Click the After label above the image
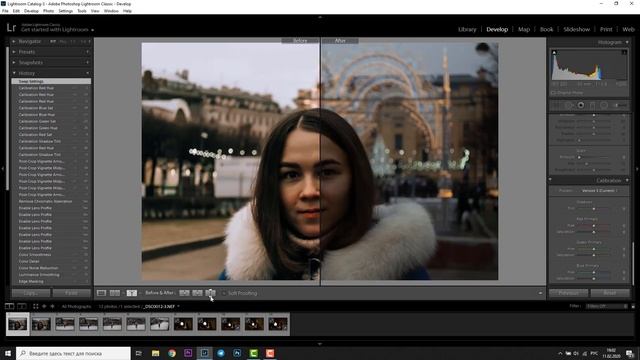This screenshot has height=360, width=640. coord(340,41)
